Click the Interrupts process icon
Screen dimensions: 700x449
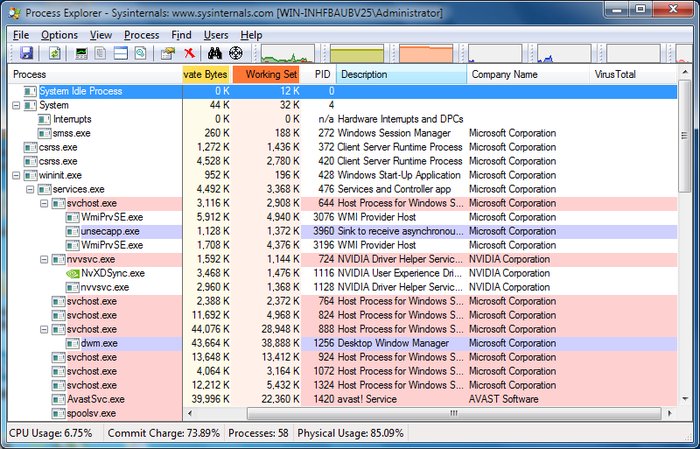pyautogui.click(x=45, y=119)
